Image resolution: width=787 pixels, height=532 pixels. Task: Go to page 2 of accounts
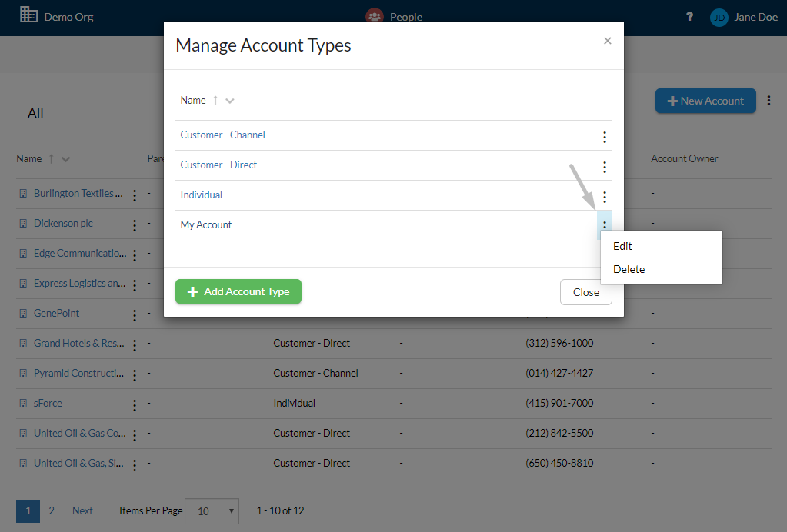(52, 511)
